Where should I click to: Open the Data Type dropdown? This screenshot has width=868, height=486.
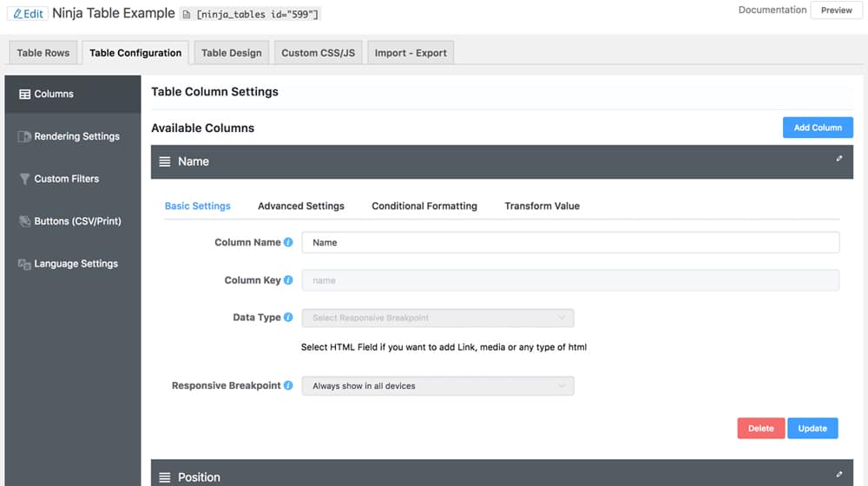coord(437,319)
